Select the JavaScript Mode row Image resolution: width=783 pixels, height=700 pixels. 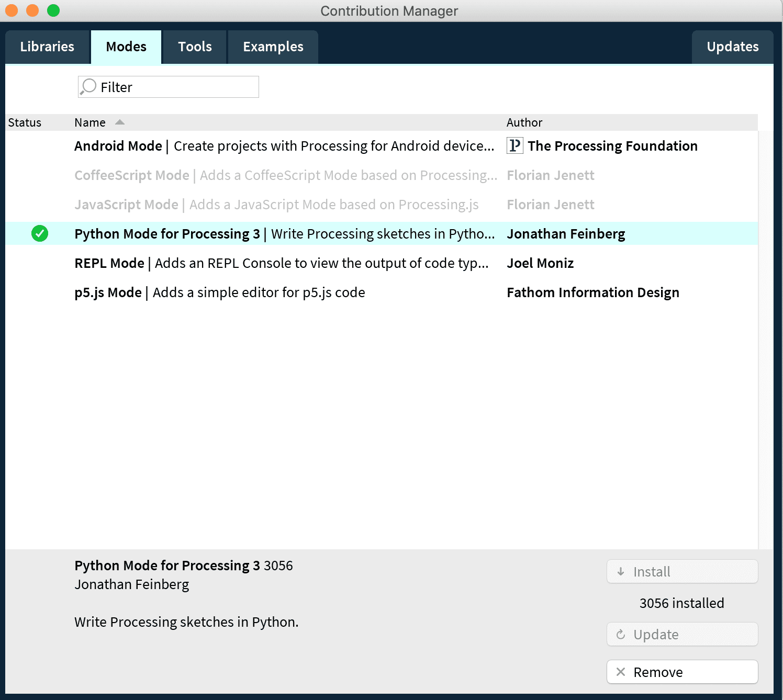tap(276, 205)
